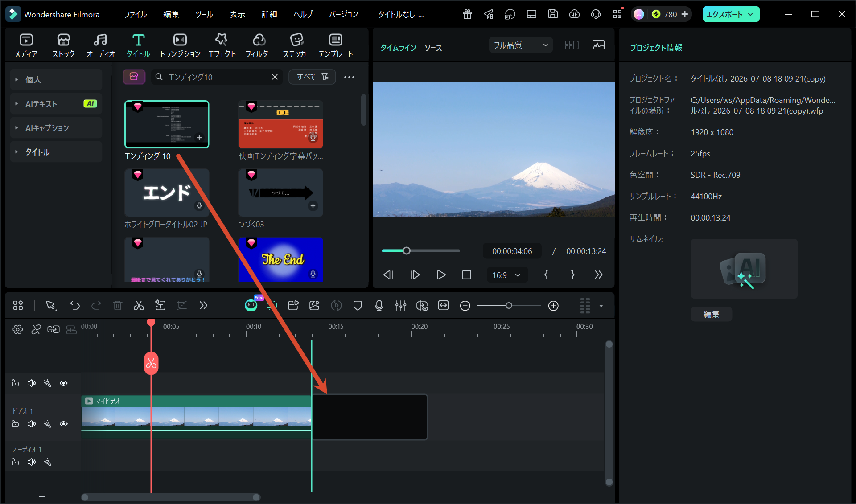
Task: Take a snapshot of the preview
Action: click(598, 45)
